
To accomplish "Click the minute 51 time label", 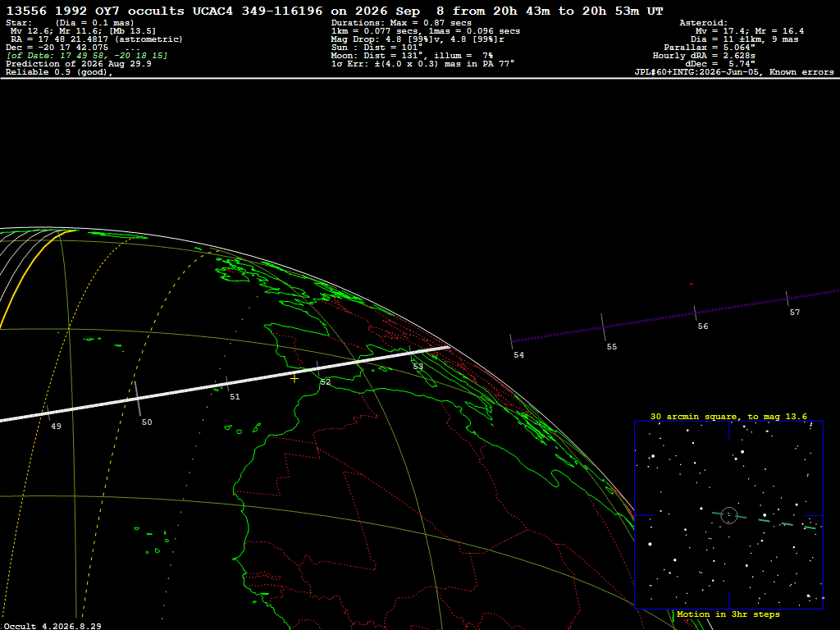I will [235, 397].
